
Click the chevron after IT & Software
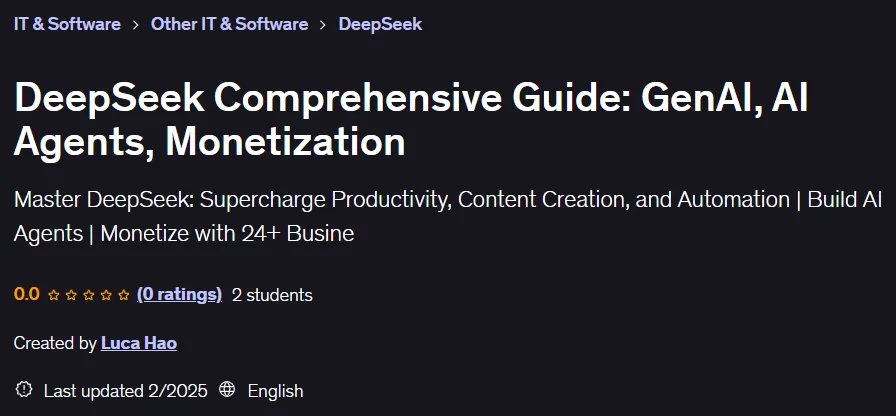[x=135, y=25]
